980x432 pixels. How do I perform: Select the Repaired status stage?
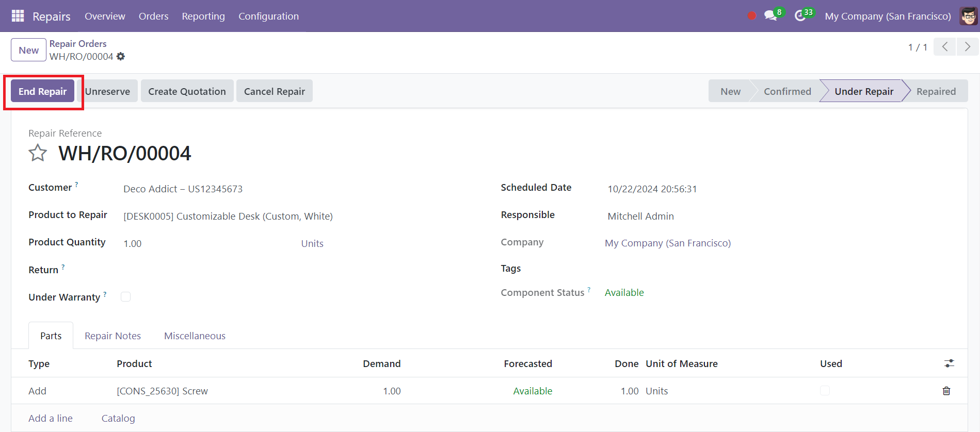[x=936, y=91]
